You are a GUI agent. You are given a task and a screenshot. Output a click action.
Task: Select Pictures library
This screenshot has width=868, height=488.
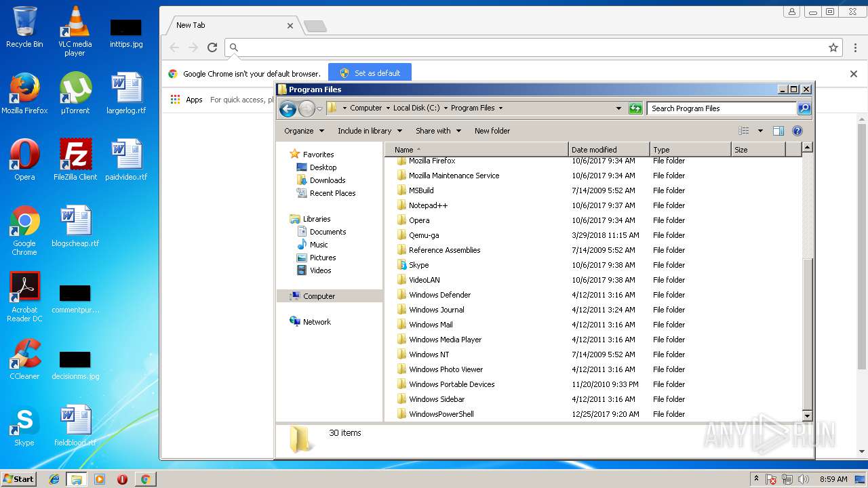(323, 258)
